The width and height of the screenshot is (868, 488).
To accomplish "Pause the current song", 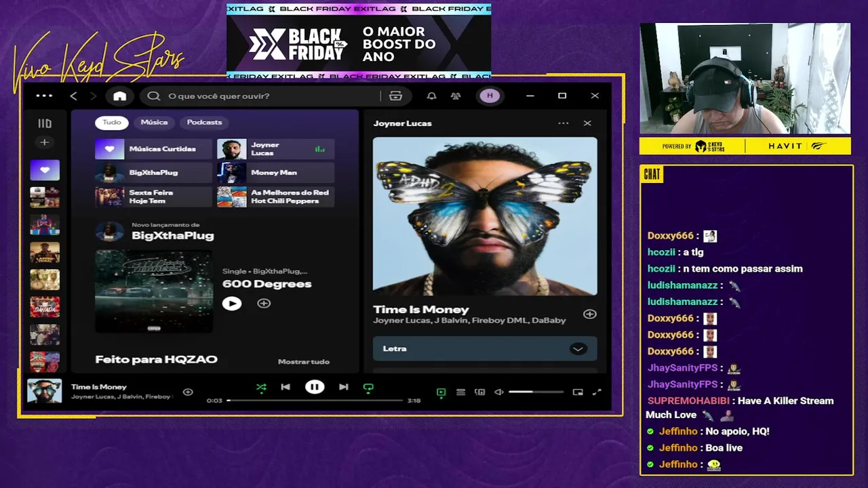I will pyautogui.click(x=314, y=387).
